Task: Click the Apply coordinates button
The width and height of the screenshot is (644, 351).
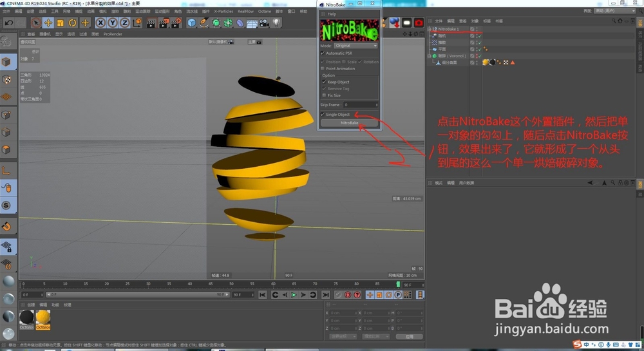Action: point(409,337)
